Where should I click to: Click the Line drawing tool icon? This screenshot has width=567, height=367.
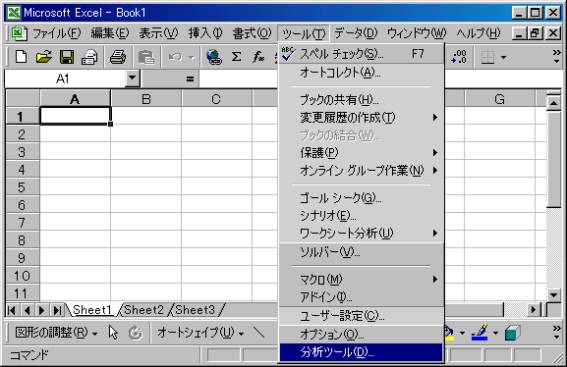[259, 333]
